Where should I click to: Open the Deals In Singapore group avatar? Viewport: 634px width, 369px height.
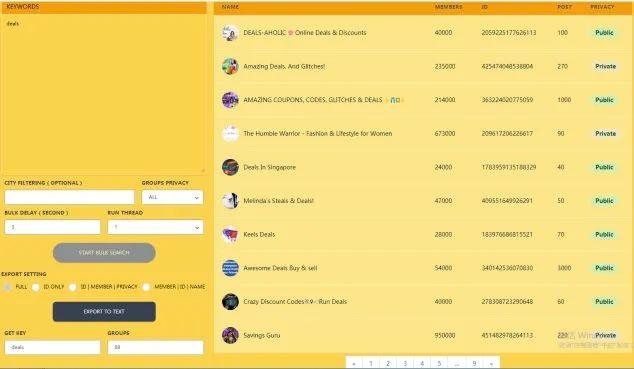pyautogui.click(x=230, y=167)
